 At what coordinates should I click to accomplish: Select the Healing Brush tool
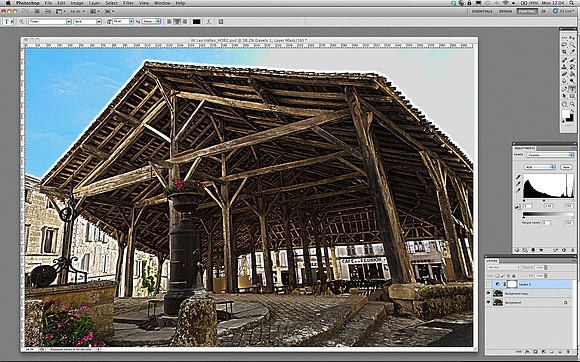(x=564, y=60)
